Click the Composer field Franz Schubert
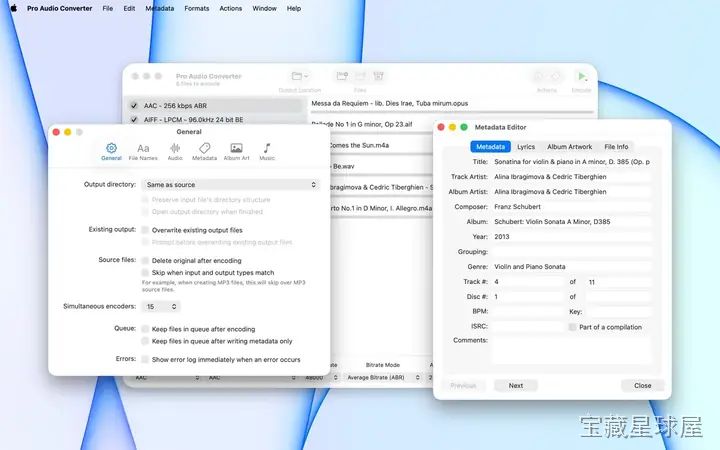This screenshot has height=450, width=720. coord(572,207)
